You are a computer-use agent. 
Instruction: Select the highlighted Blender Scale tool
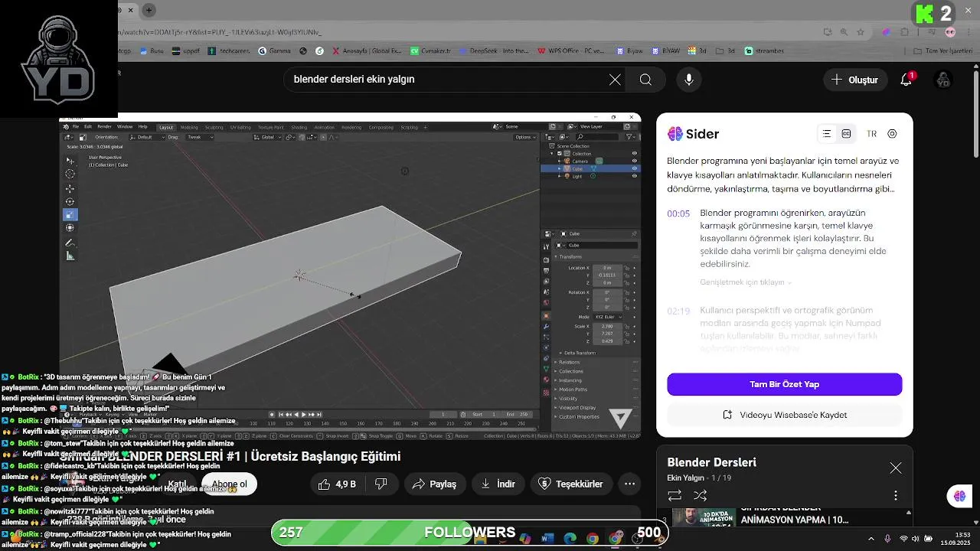click(x=70, y=215)
